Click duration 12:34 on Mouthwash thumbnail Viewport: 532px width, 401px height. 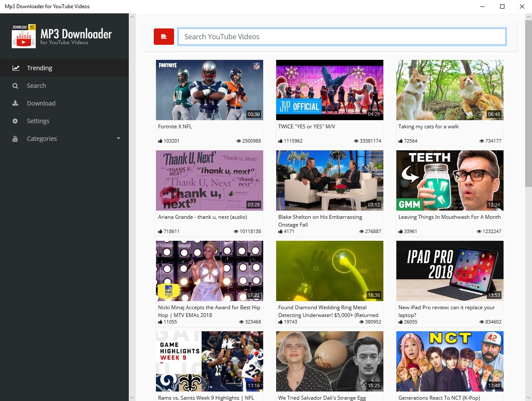point(494,205)
